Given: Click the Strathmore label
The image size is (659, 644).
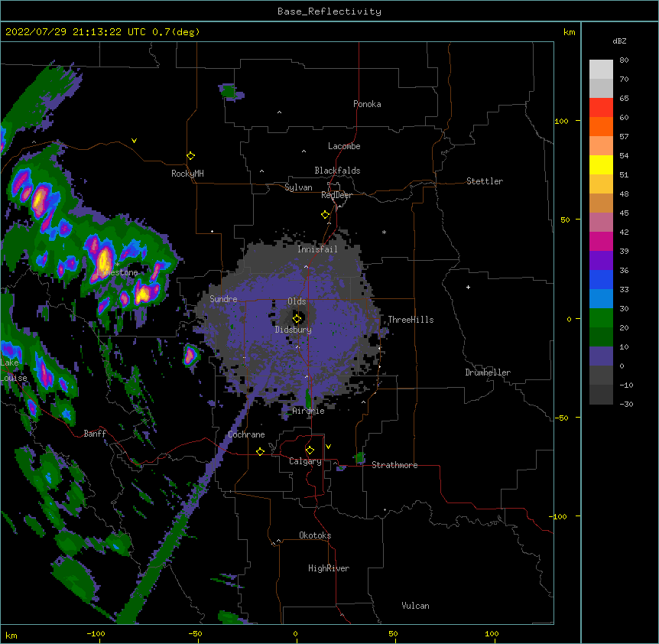Looking at the screenshot, I should tap(394, 465).
